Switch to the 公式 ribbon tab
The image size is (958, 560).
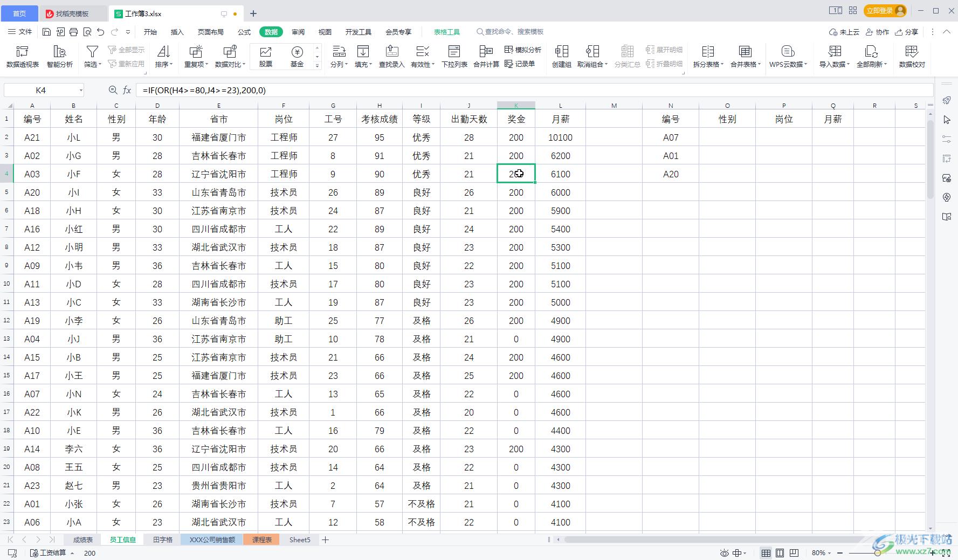244,32
